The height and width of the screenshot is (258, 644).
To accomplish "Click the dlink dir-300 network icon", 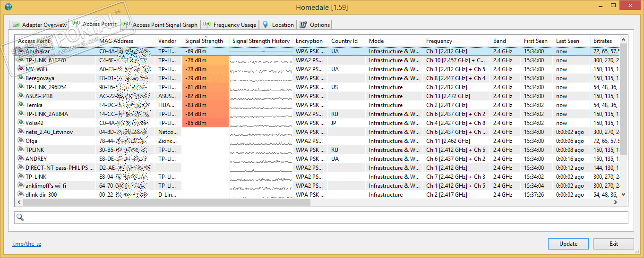I will 21,194.
